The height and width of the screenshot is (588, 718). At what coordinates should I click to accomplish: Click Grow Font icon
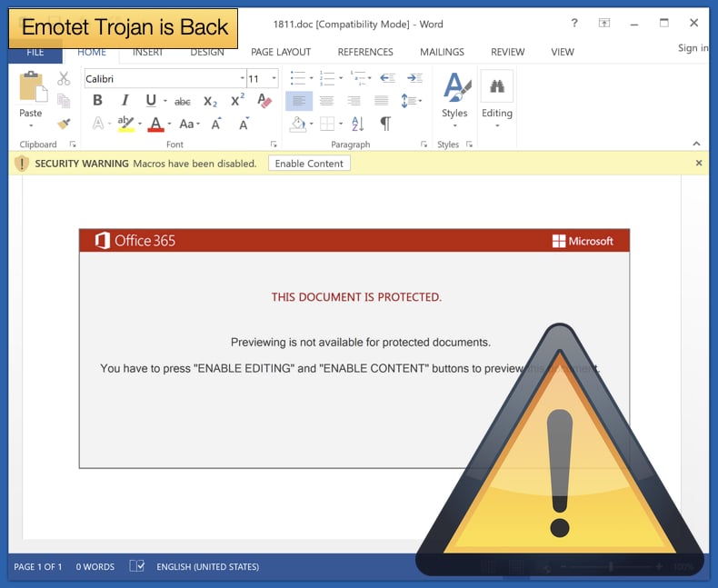[216, 124]
